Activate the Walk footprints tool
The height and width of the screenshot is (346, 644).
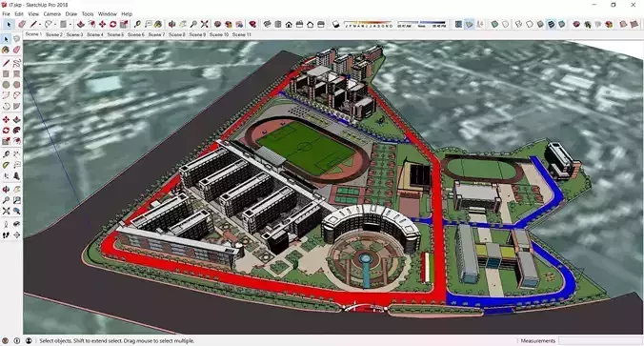[x=6, y=234]
